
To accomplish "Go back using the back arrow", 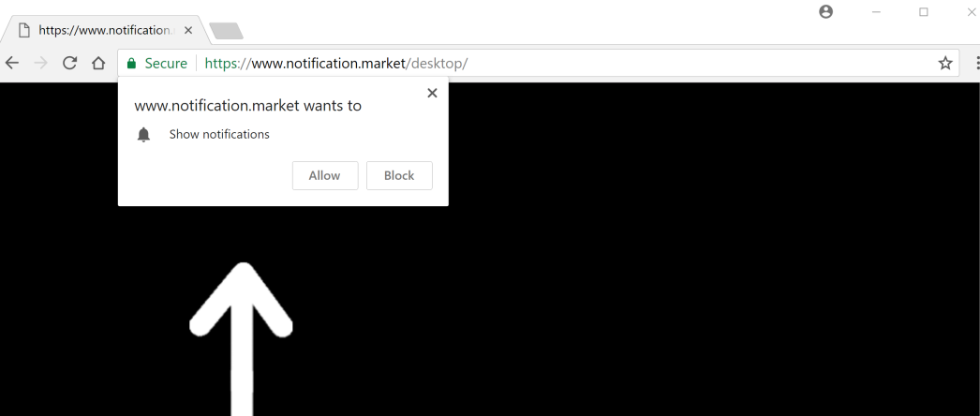I will pos(12,63).
